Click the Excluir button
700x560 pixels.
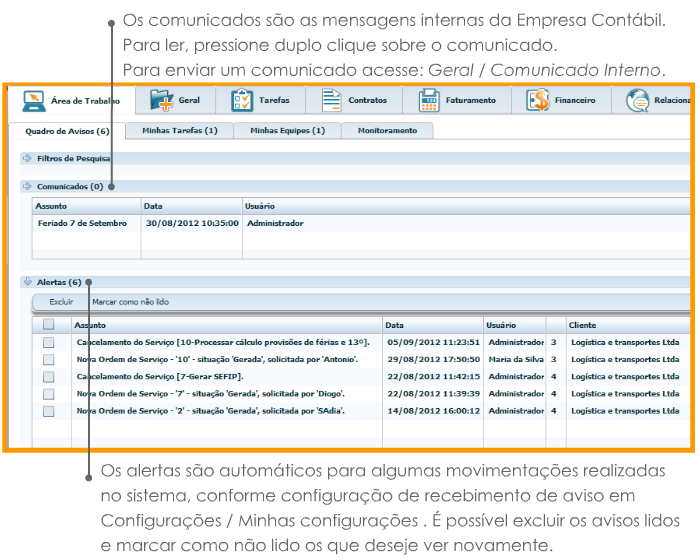[61, 302]
